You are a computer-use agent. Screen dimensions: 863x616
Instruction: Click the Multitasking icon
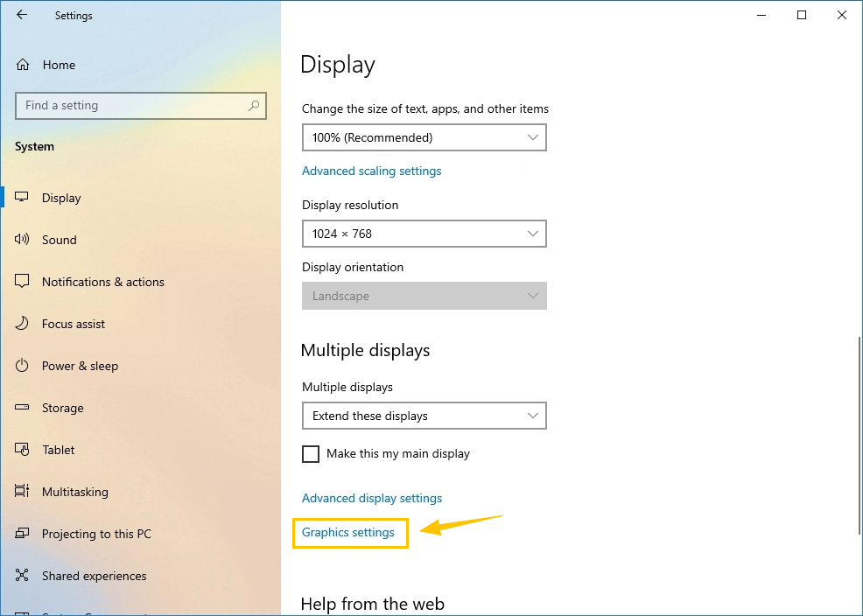(x=23, y=492)
